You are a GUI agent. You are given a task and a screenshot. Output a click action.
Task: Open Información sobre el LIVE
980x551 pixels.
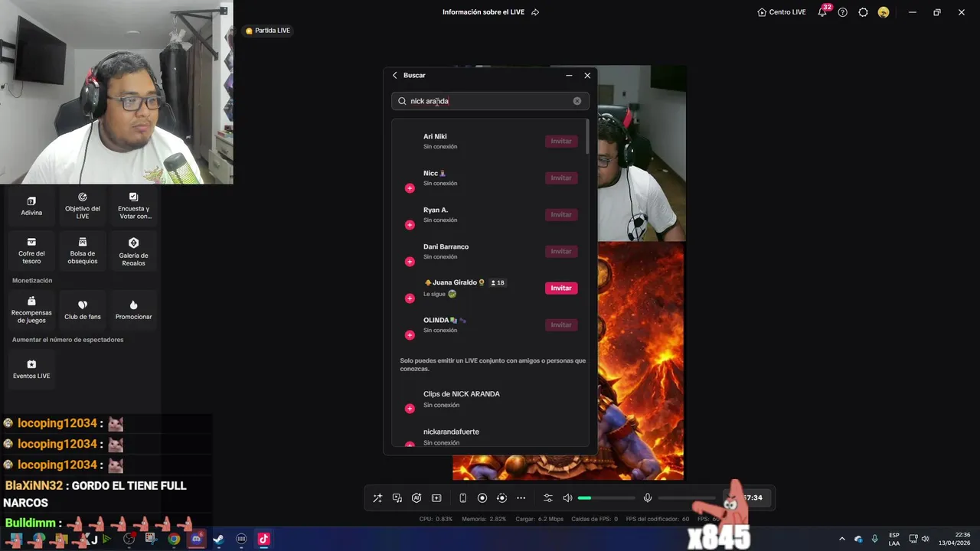[491, 12]
